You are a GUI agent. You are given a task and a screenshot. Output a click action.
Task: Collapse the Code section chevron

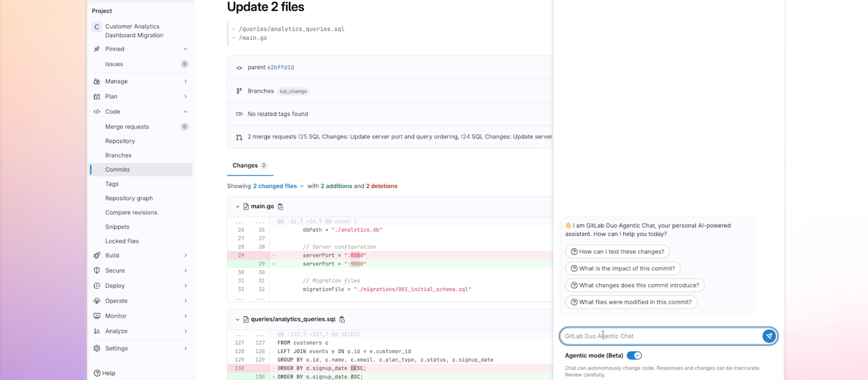[x=185, y=112]
